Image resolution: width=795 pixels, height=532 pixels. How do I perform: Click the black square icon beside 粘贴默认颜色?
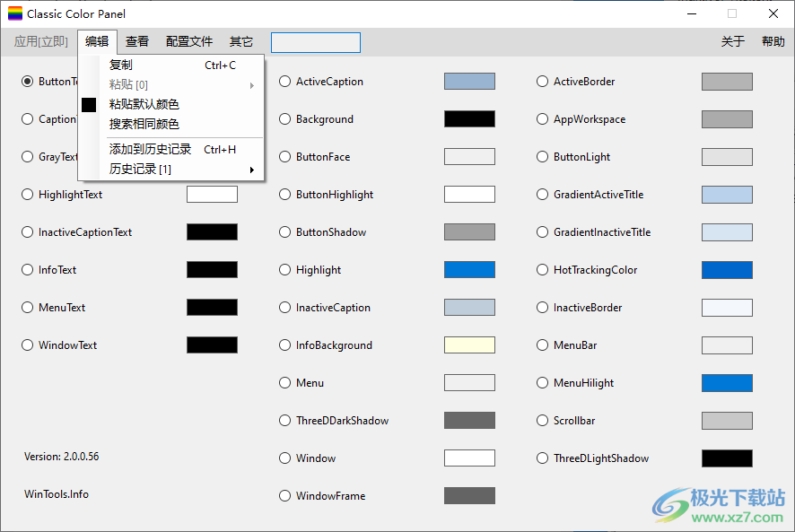coord(89,105)
